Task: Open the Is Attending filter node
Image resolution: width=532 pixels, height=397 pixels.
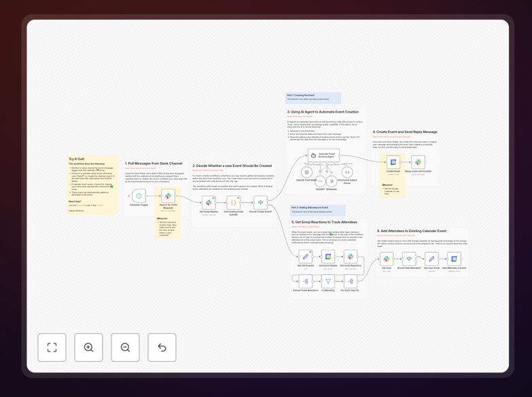Action: point(328,282)
